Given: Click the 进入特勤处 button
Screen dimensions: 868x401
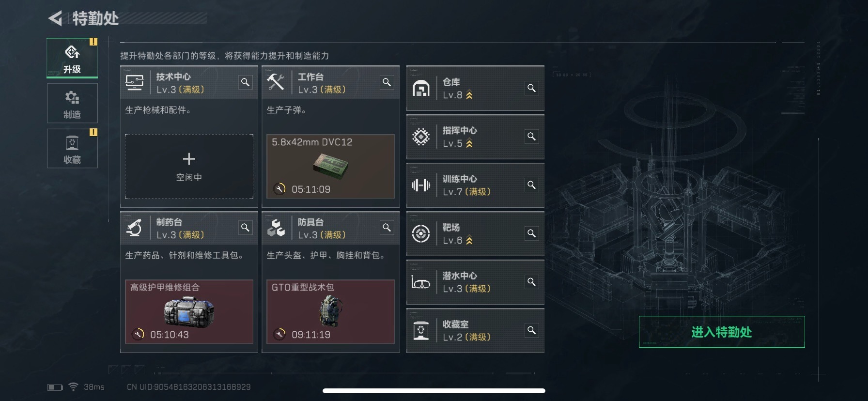Looking at the screenshot, I should click(722, 332).
